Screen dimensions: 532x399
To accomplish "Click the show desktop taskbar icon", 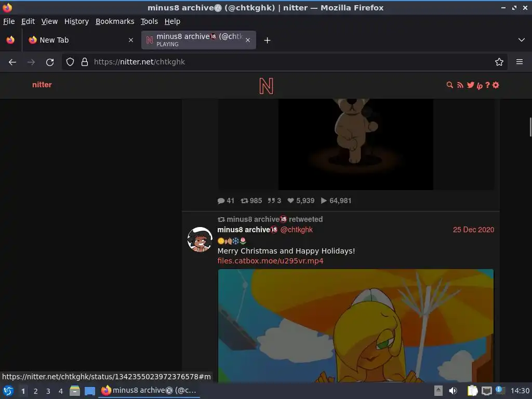I will point(90,391).
